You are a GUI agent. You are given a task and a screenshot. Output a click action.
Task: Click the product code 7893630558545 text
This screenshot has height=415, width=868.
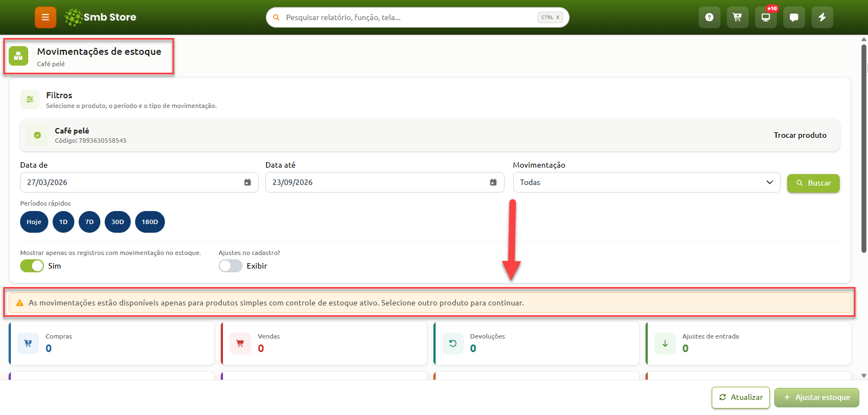point(103,141)
